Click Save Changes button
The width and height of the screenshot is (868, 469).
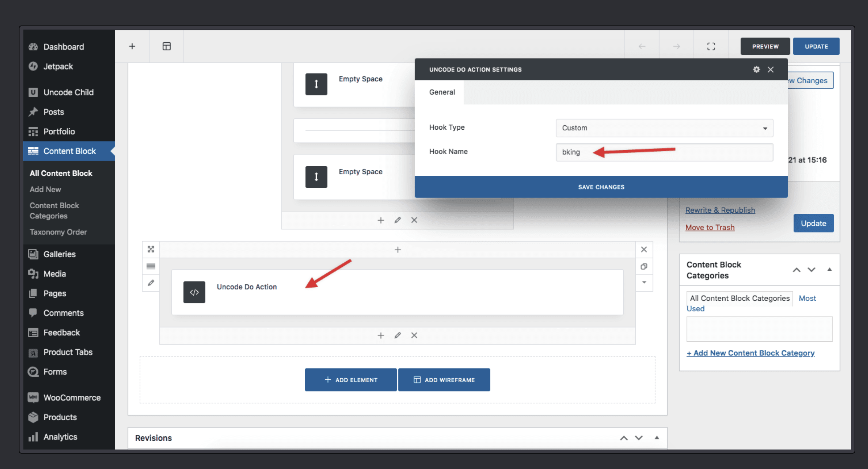[x=601, y=187]
